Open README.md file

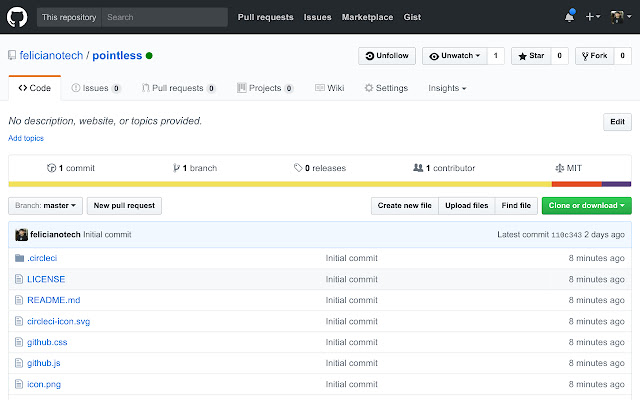click(53, 300)
